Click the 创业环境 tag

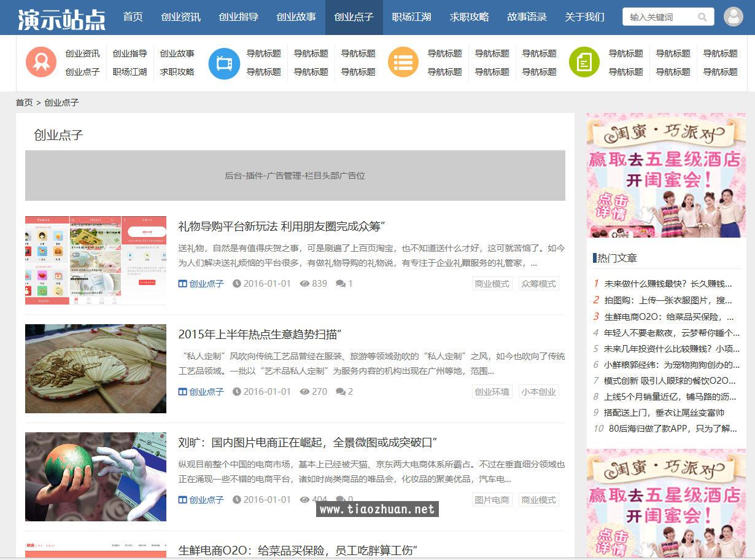coord(492,392)
